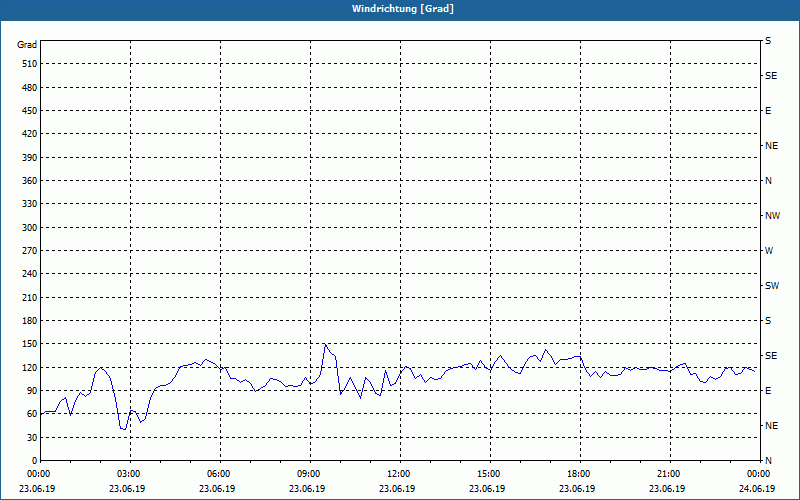Screen dimensions: 800x500
Task: Click the 330 y-axis label
Action: 30,204
